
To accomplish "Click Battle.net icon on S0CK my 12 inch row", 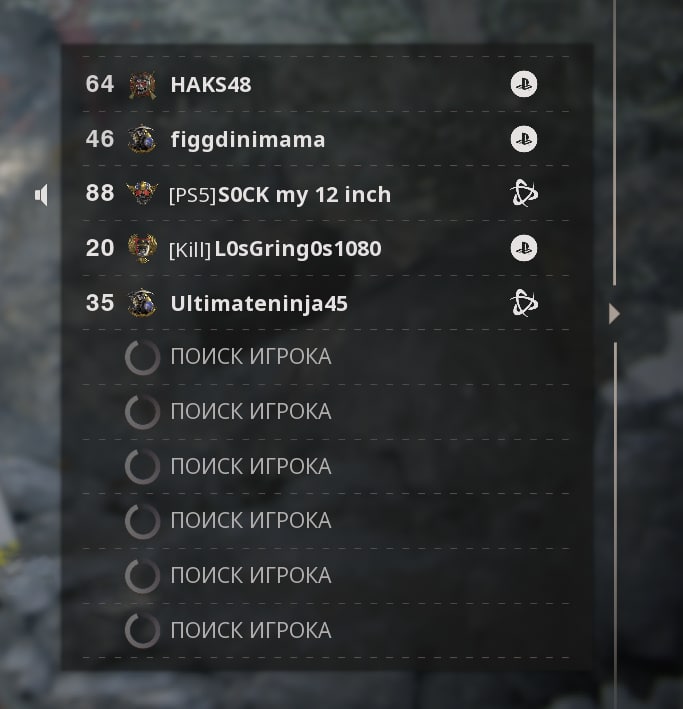I will pyautogui.click(x=524, y=193).
